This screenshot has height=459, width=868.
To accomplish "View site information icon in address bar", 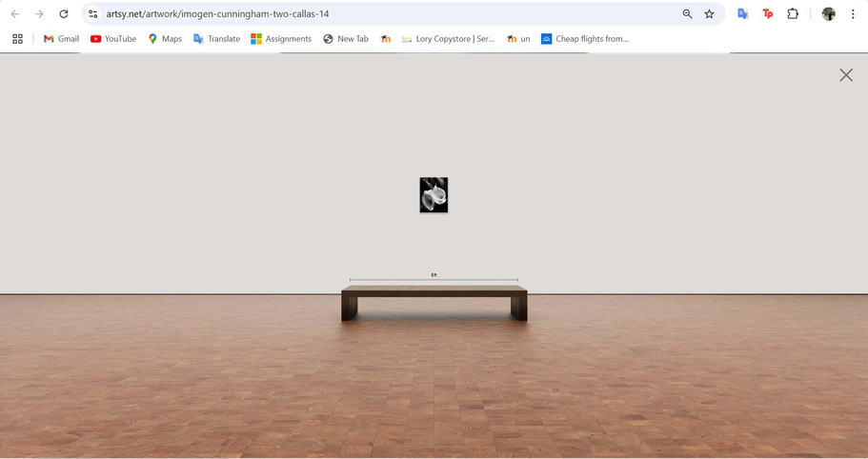I will click(92, 14).
